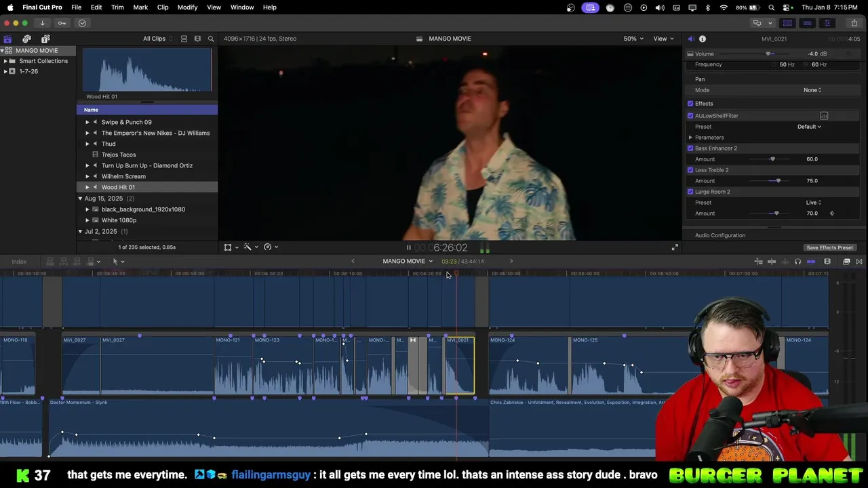Collapse the Aug 15, 2025 group
Viewport: 868px width, 488px height.
[x=80, y=199]
